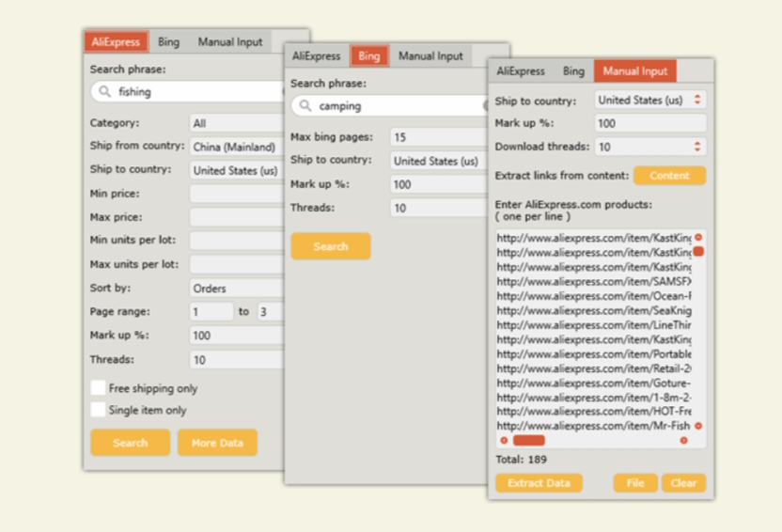Enable Single item only checkbox

coord(99,410)
